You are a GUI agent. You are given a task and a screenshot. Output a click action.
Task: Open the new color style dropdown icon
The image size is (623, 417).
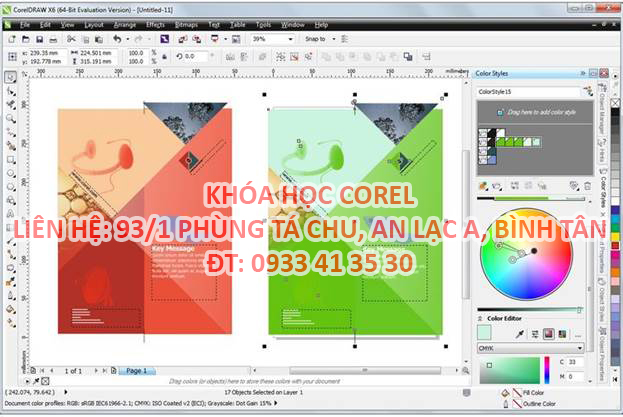point(484,186)
